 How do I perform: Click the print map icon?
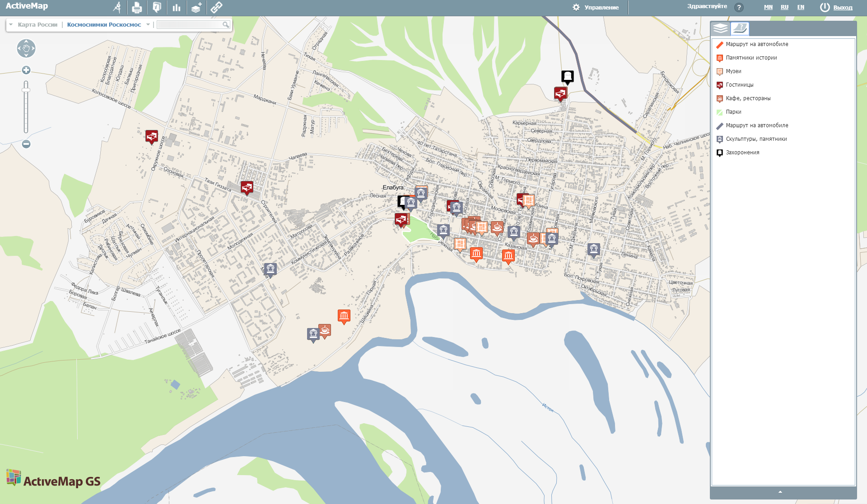[137, 7]
